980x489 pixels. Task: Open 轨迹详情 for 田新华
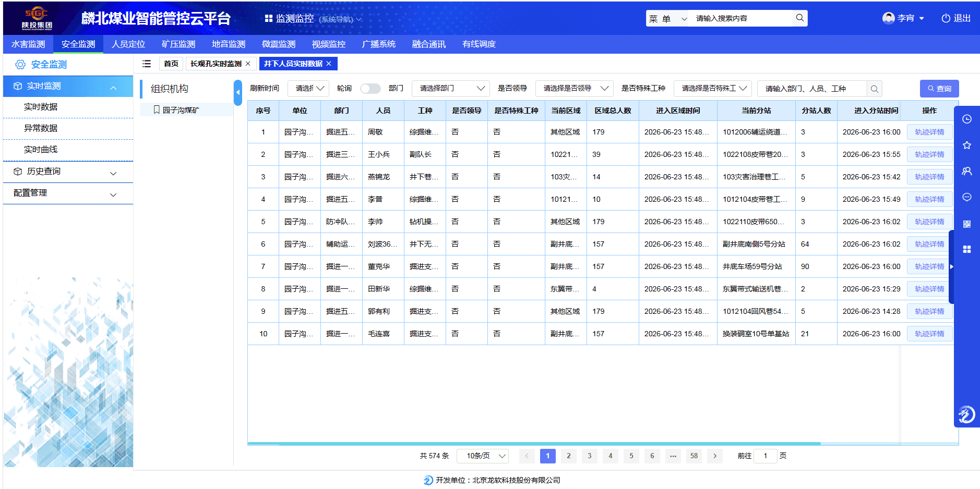click(x=929, y=289)
